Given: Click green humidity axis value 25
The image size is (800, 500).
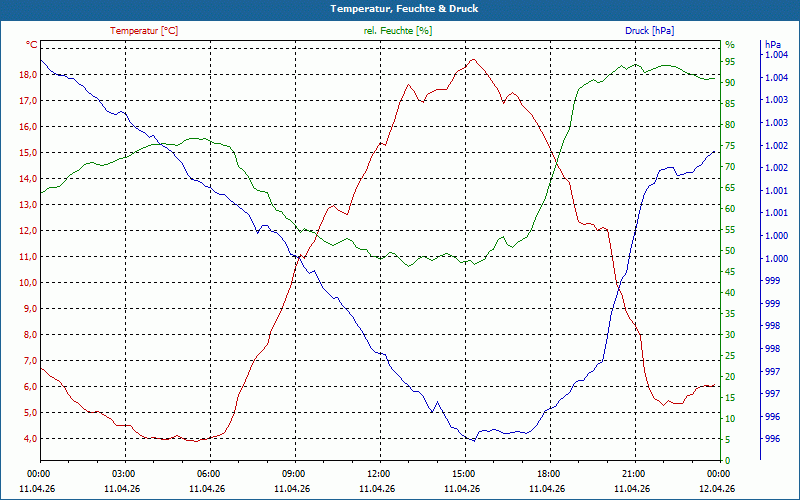Looking at the screenshot, I should pos(730,356).
